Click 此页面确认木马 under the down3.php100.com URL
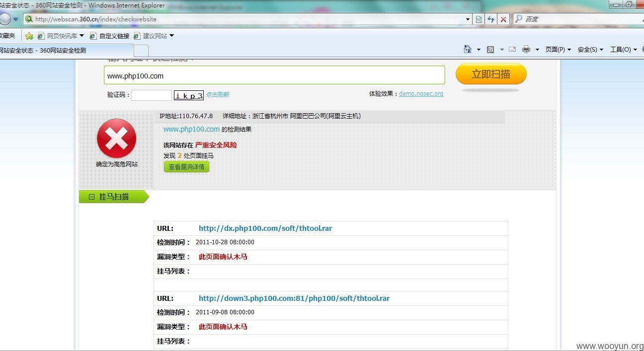Image resolution: width=644 pixels, height=351 pixels. tap(223, 327)
